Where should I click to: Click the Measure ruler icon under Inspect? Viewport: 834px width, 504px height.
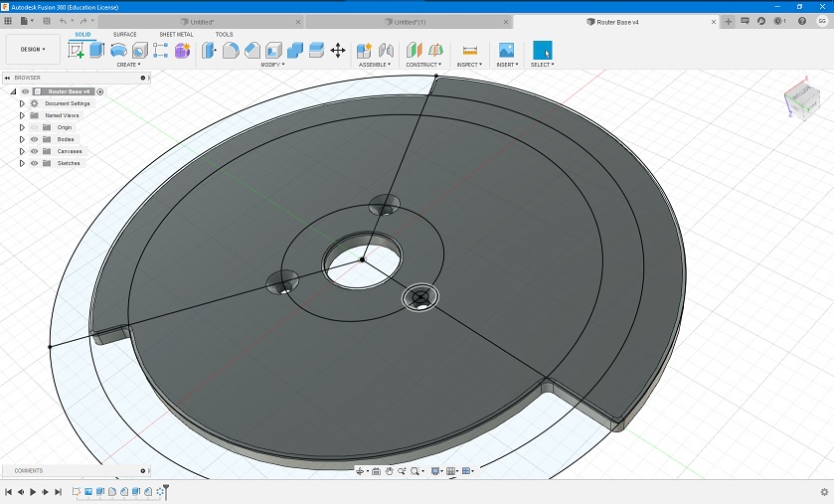click(x=470, y=50)
